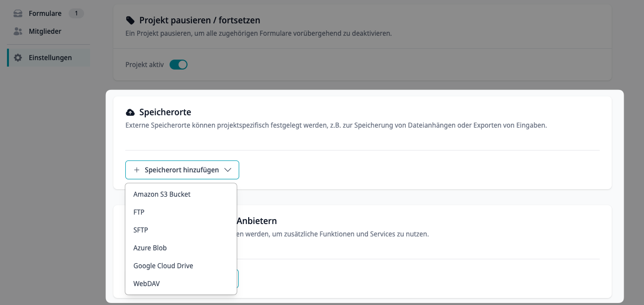Select Einstellungen in the sidebar
The height and width of the screenshot is (305, 644).
coord(49,58)
